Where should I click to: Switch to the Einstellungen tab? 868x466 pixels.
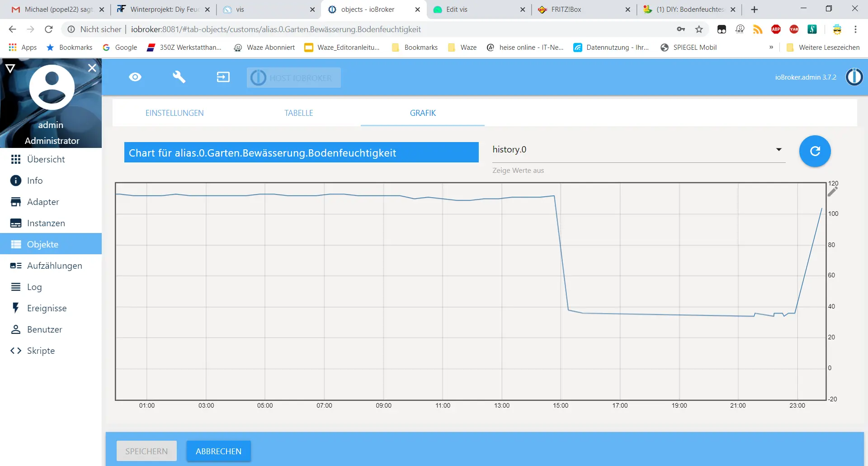(175, 113)
